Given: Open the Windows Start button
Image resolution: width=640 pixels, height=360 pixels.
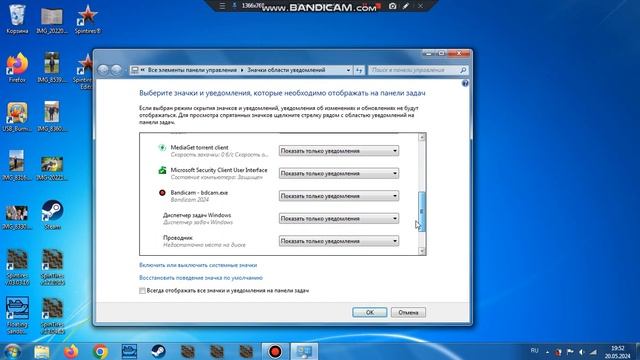Looking at the screenshot, I should [x=13, y=351].
